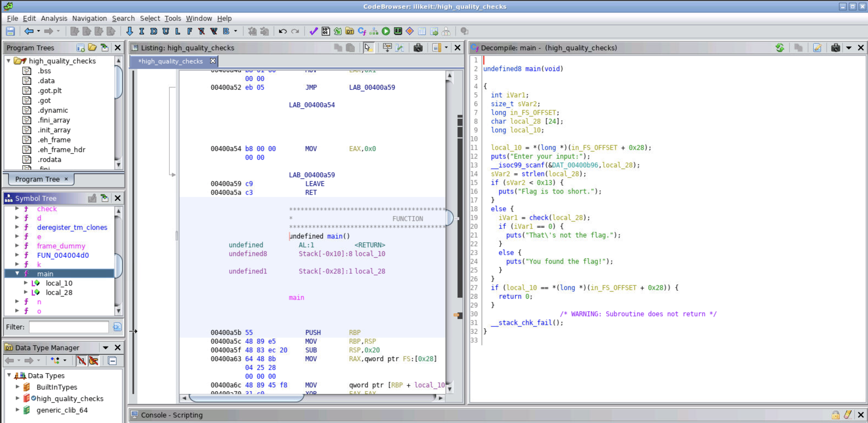Expand the FUN_004004d0 symbol node

(17, 255)
